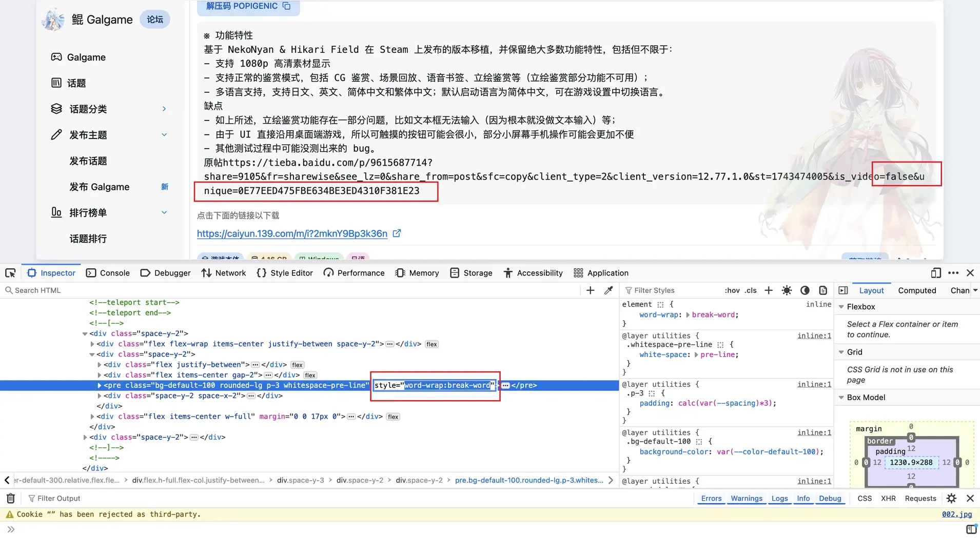The image size is (980, 554).
Task: Switch to the Storage tab
Action: click(471, 273)
